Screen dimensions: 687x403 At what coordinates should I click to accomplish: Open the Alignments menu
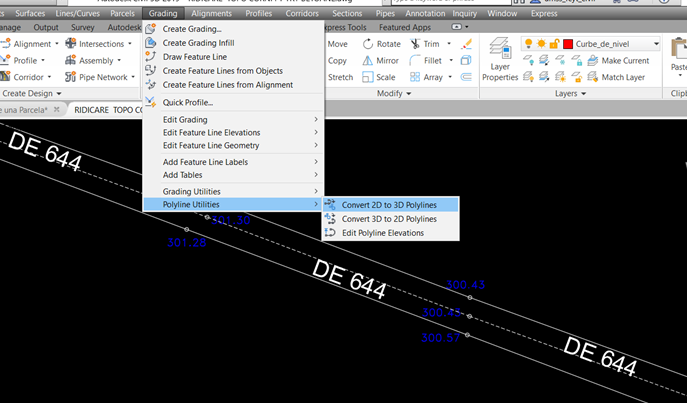click(x=211, y=14)
